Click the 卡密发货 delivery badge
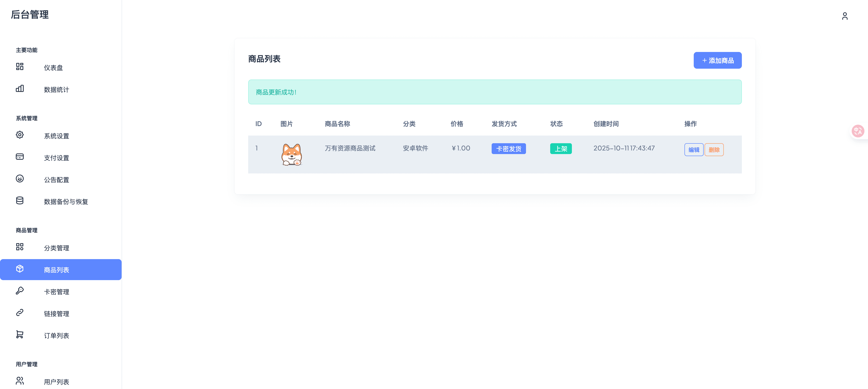This screenshot has height=389, width=868. [x=508, y=149]
